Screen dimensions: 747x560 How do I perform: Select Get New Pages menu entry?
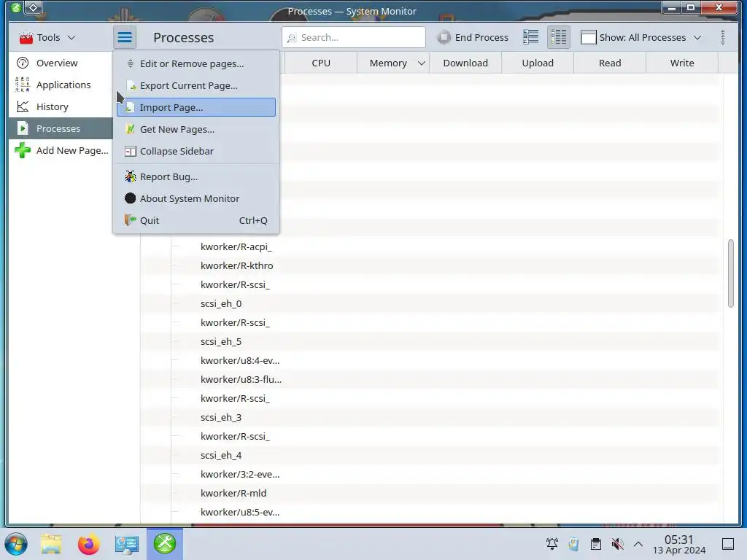[196, 129]
